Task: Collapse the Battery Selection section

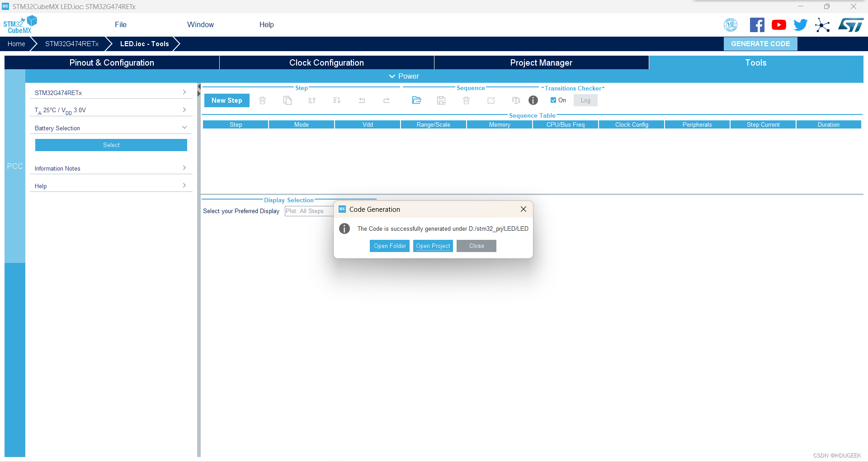Action: click(x=111, y=128)
